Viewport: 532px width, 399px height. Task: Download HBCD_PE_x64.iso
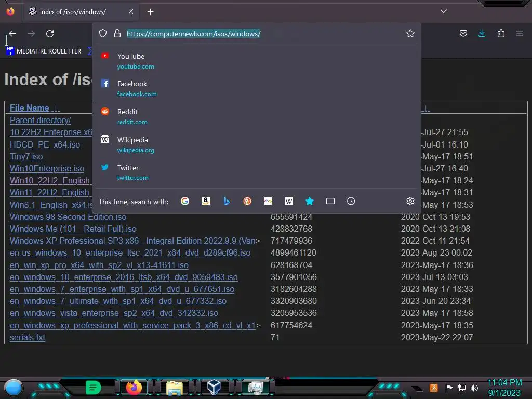(45, 144)
